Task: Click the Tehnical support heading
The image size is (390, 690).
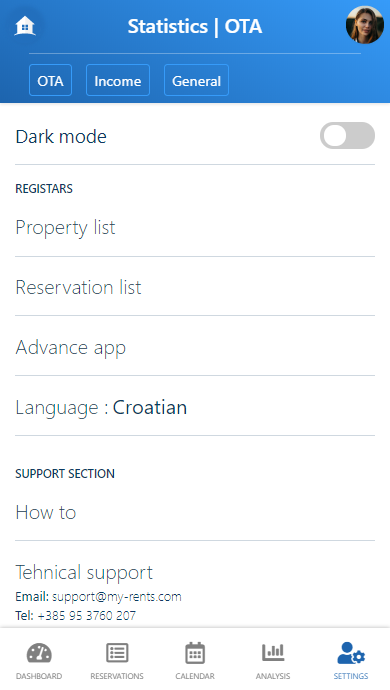Action: click(84, 572)
